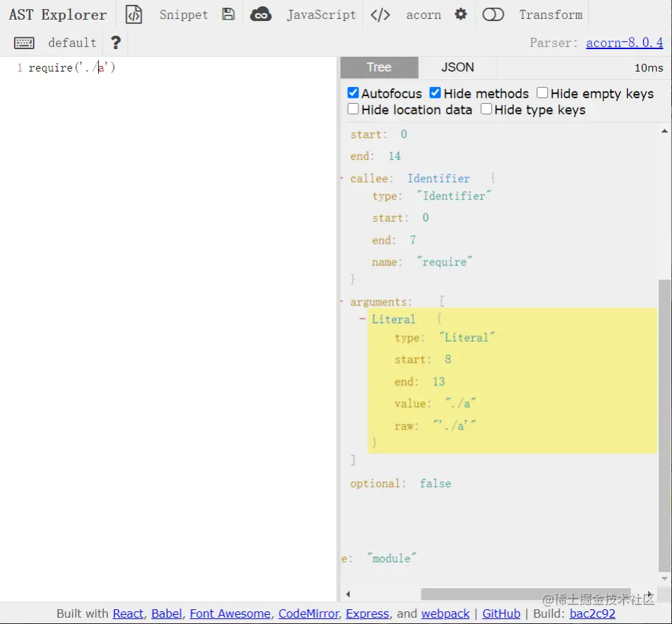Open the Snippet menu
672x624 pixels.
[184, 15]
